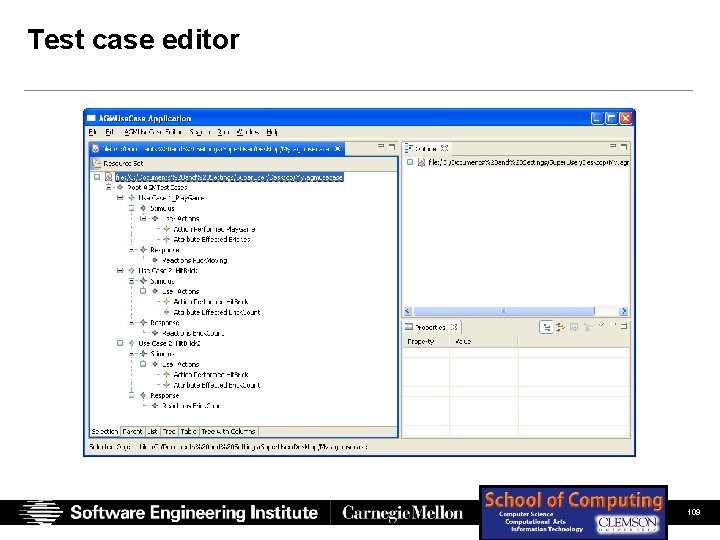Click the Root AGM Test Cases node icon
Viewport: 720px width, 540px height.
click(x=120, y=187)
